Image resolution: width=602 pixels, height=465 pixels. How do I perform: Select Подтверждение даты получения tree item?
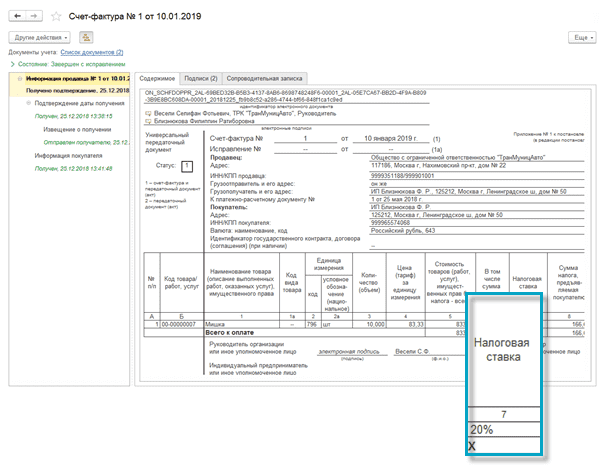(x=79, y=103)
